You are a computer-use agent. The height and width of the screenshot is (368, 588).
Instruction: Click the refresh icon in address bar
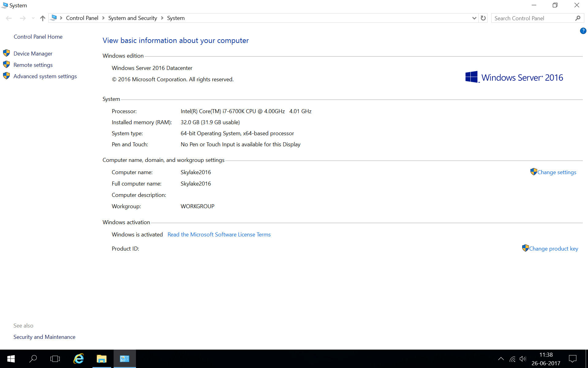pos(483,18)
